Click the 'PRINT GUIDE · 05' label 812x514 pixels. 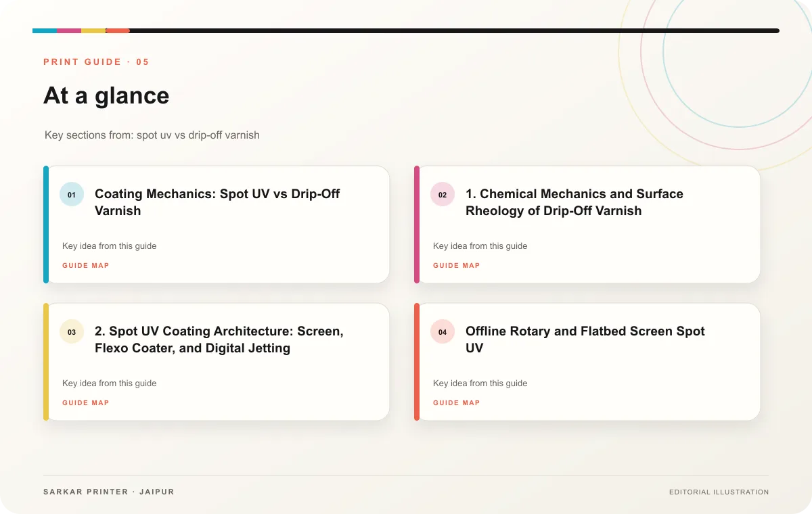click(96, 62)
